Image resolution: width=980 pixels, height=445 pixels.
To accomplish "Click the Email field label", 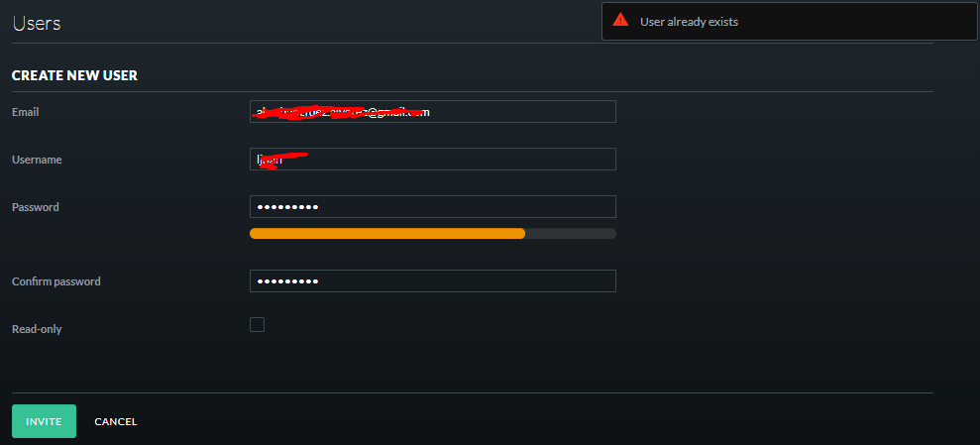I will point(26,112).
